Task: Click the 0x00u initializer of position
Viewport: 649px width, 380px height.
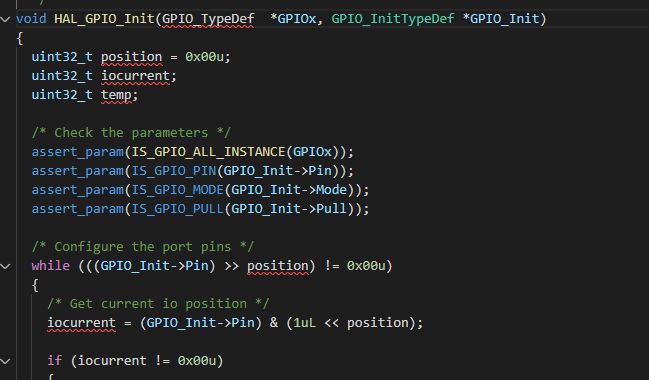Action: (204, 57)
